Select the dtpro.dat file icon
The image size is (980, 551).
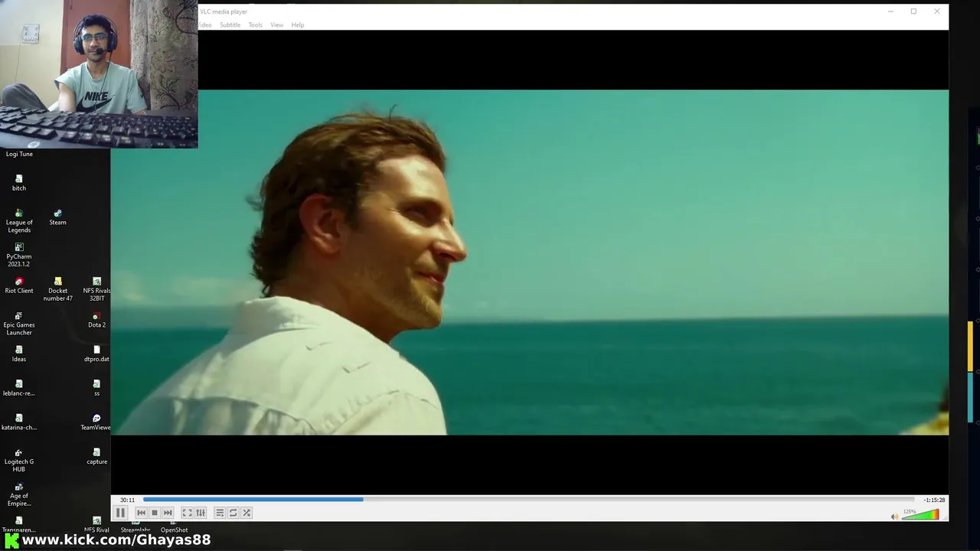coord(96,354)
